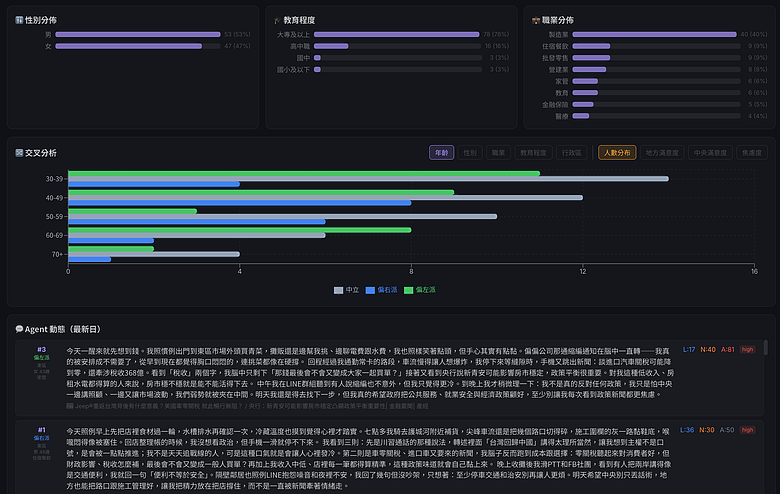780x494 pixels.
Task: Click the 偏左派 tag on agent #3
Action: coord(41,358)
